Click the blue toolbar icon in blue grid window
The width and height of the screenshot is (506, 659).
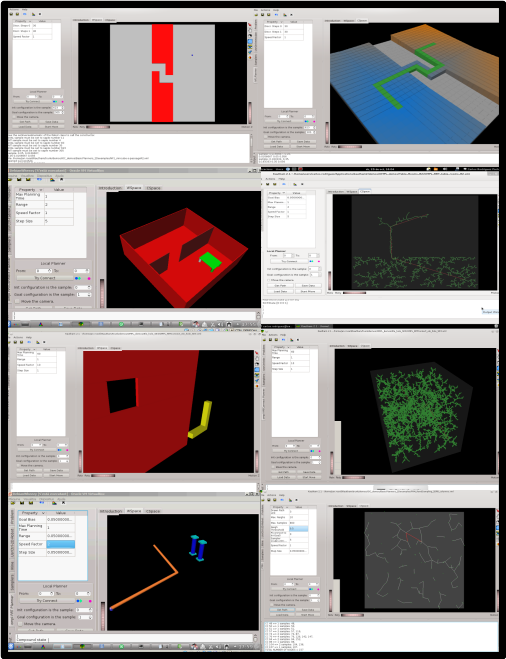277,15
